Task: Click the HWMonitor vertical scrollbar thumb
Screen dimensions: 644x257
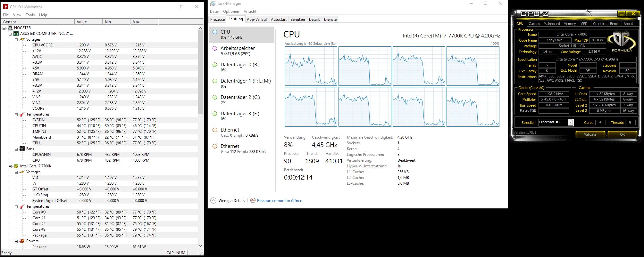Action: pyautogui.click(x=201, y=72)
